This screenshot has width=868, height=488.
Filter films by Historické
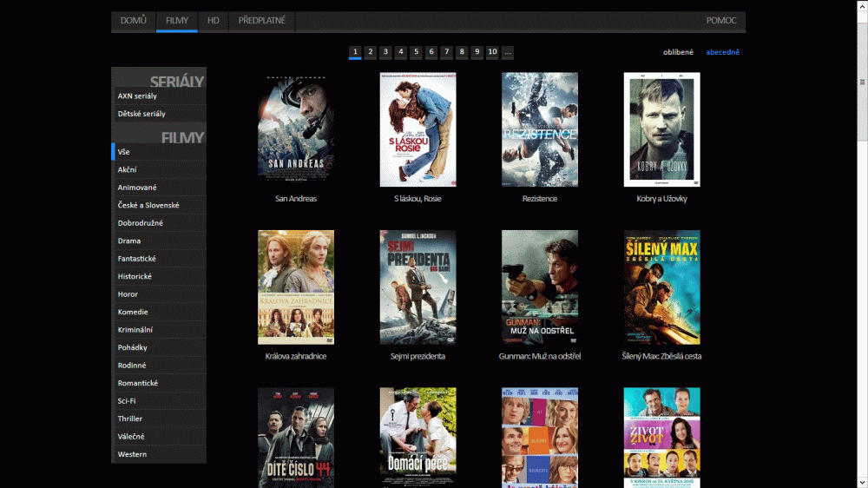coord(159,276)
